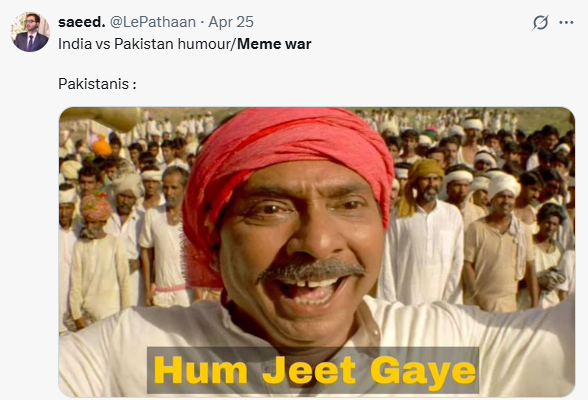Image resolution: width=588 pixels, height=400 pixels.
Task: Click the India vs Pakistan humour text
Action: [x=146, y=44]
